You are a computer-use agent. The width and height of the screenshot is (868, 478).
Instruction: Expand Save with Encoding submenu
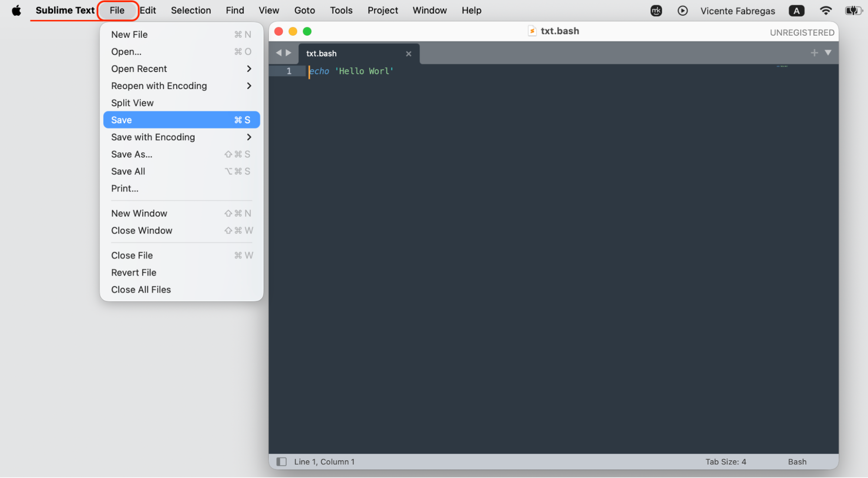click(182, 137)
